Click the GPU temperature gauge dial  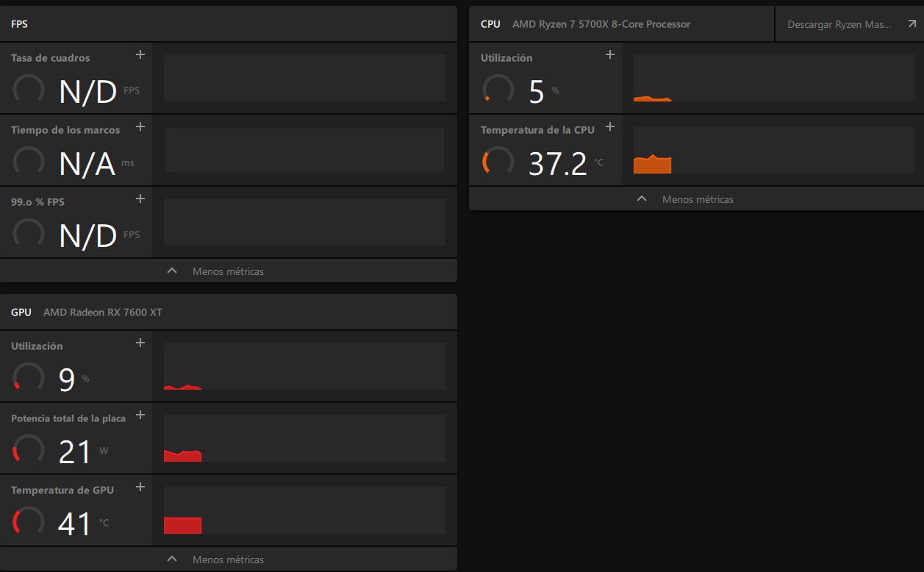[29, 521]
